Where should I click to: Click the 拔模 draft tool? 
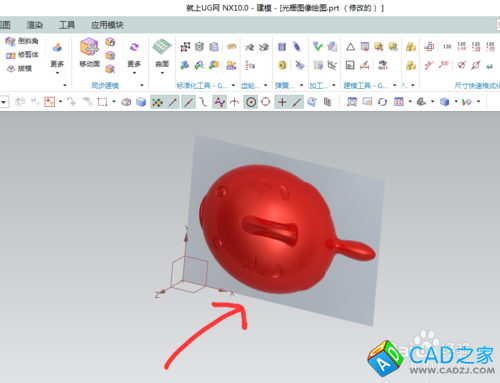19,68
